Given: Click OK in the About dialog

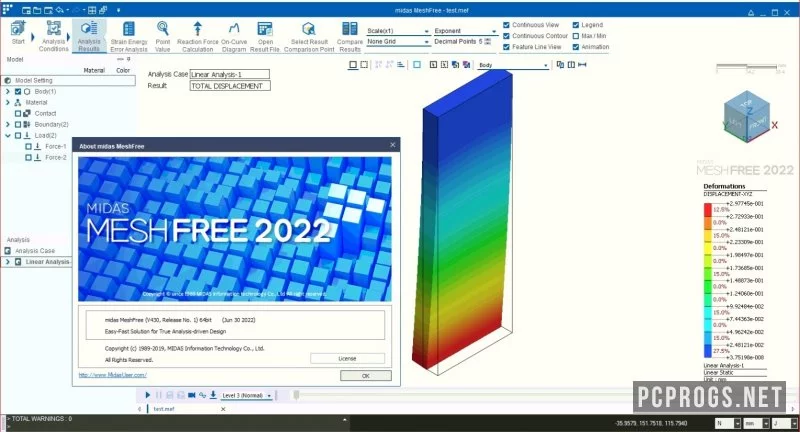Looking at the screenshot, I should click(x=365, y=376).
